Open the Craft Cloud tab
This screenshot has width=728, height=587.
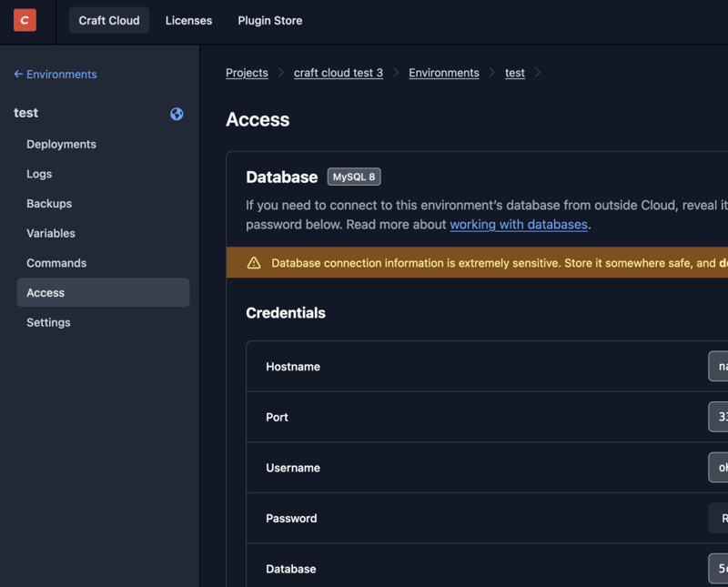tap(109, 20)
